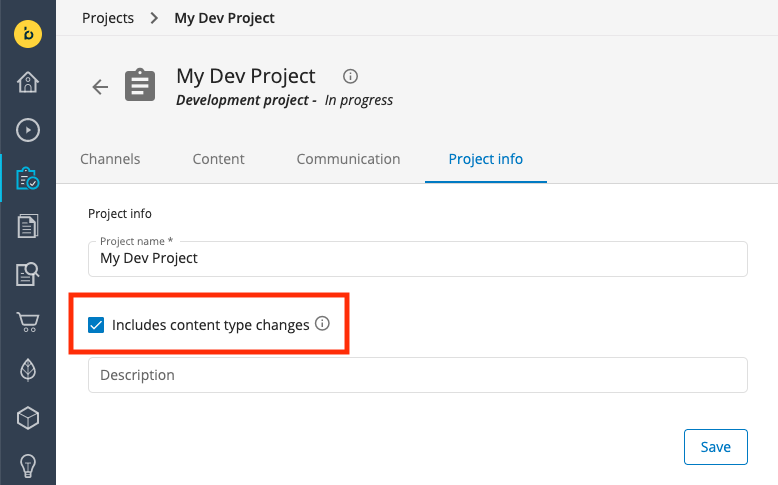Open the cube sidebar icon
The height and width of the screenshot is (485, 778).
(28, 417)
